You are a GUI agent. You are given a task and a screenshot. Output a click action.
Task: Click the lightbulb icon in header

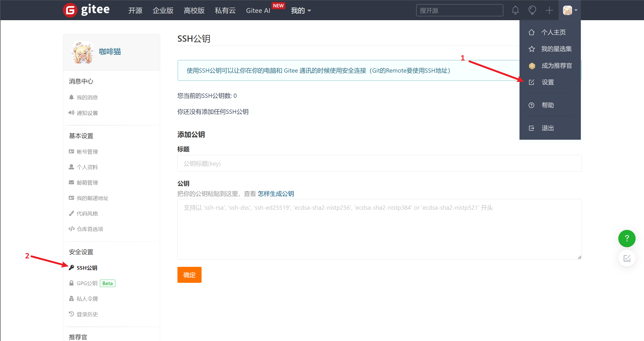(532, 10)
